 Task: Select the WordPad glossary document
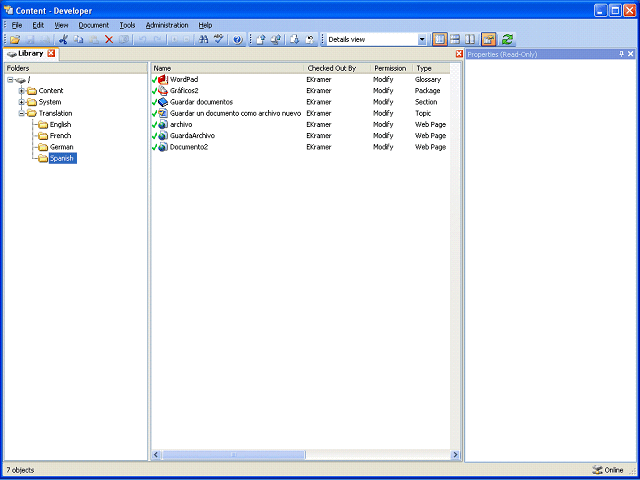tap(184, 80)
